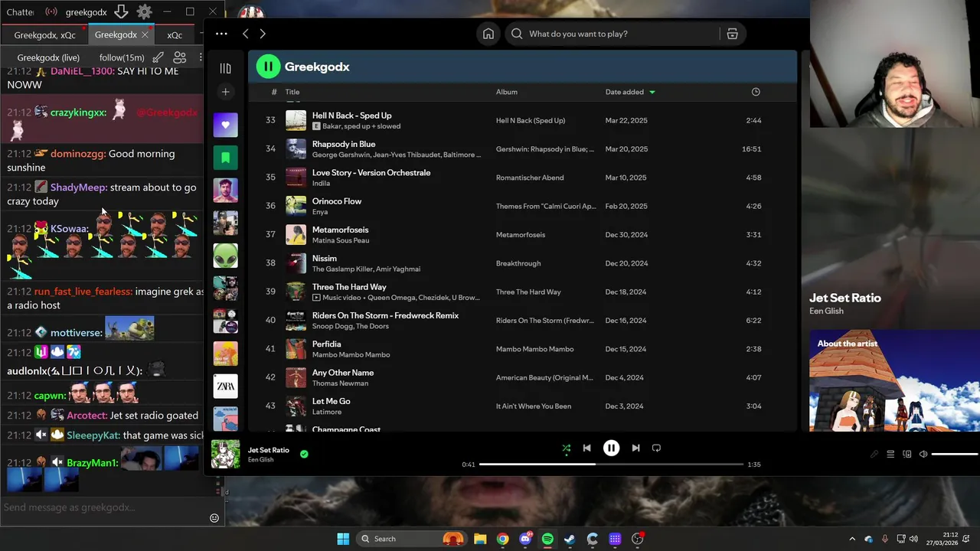The image size is (980, 551).
Task: Switch to the "xQc" chat tab
Action: click(x=175, y=34)
